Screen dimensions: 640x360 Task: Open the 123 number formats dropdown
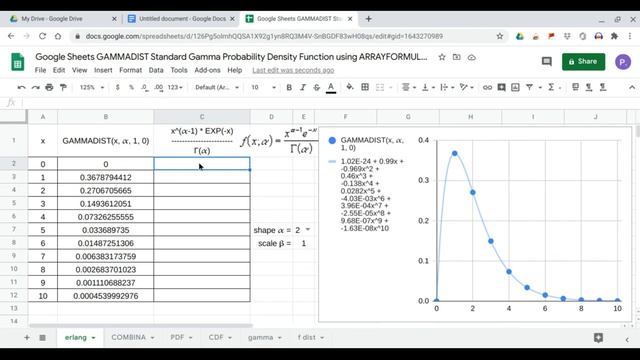(175, 87)
